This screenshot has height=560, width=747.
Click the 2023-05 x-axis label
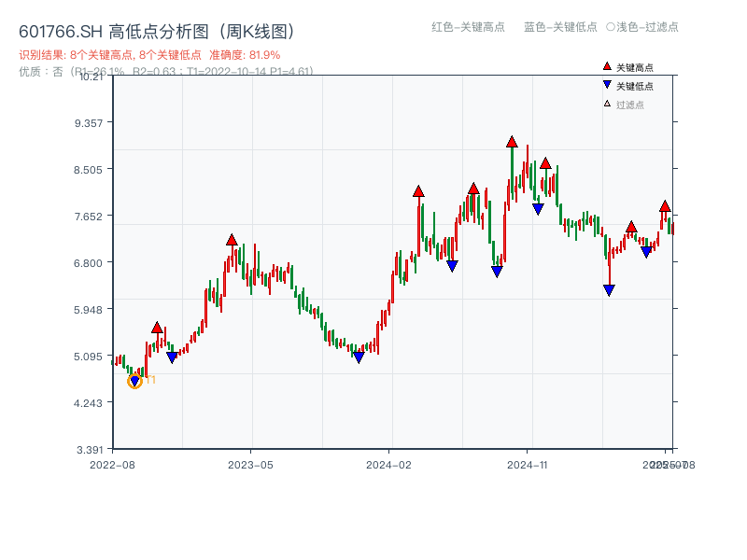(x=250, y=465)
